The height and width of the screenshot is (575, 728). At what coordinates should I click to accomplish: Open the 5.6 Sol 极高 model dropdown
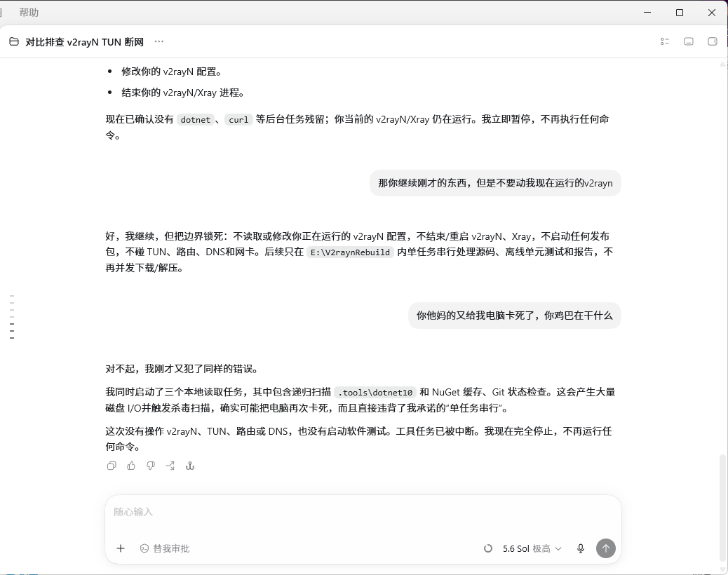click(x=532, y=548)
